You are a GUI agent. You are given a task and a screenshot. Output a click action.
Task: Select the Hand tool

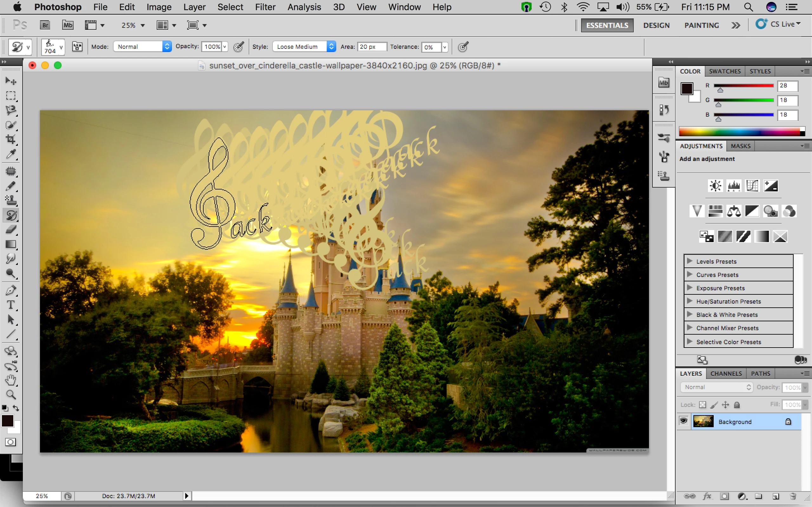tap(11, 380)
